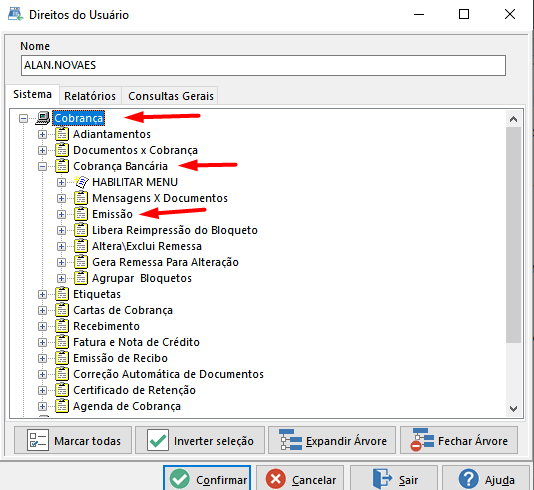
Task: Expand the Mensagens X Documentos node
Action: click(62, 199)
